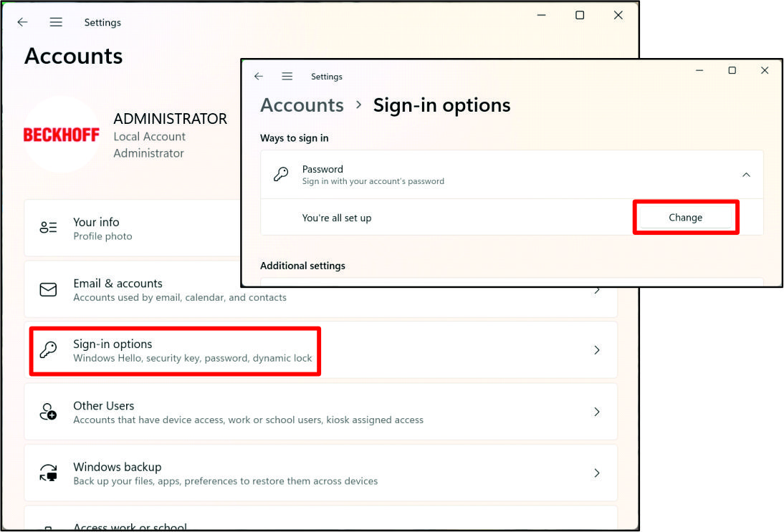
Task: Open Your info profile photo settings
Action: 133,228
